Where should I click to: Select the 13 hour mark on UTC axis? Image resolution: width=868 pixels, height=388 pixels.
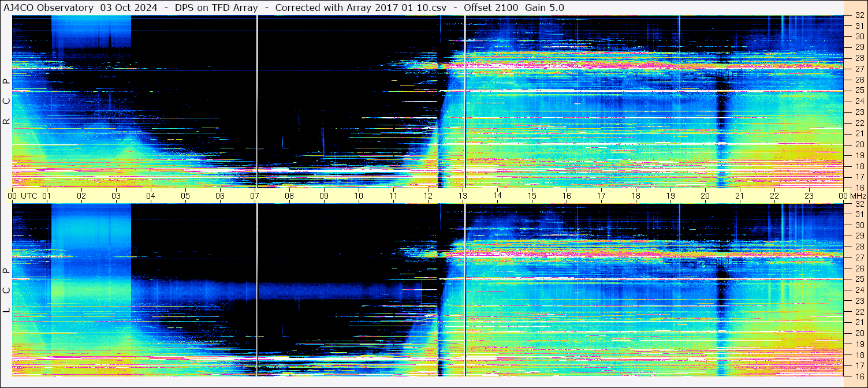(463, 196)
